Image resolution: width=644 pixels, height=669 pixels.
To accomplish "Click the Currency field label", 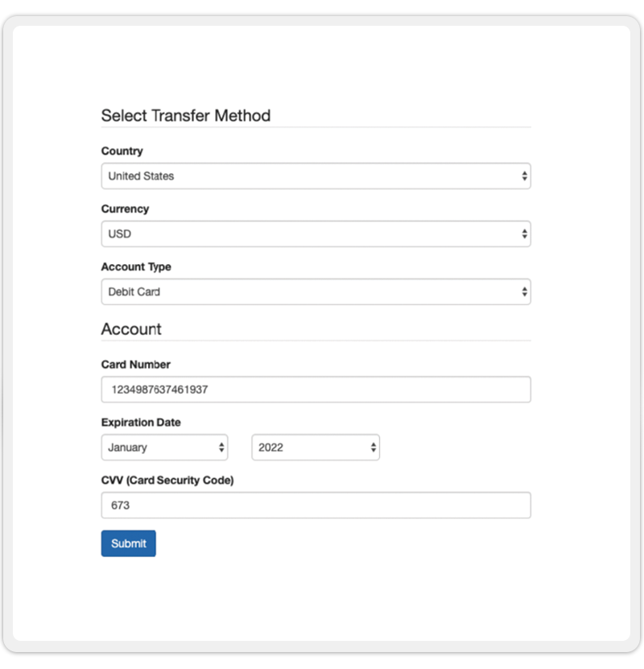I will coord(125,209).
